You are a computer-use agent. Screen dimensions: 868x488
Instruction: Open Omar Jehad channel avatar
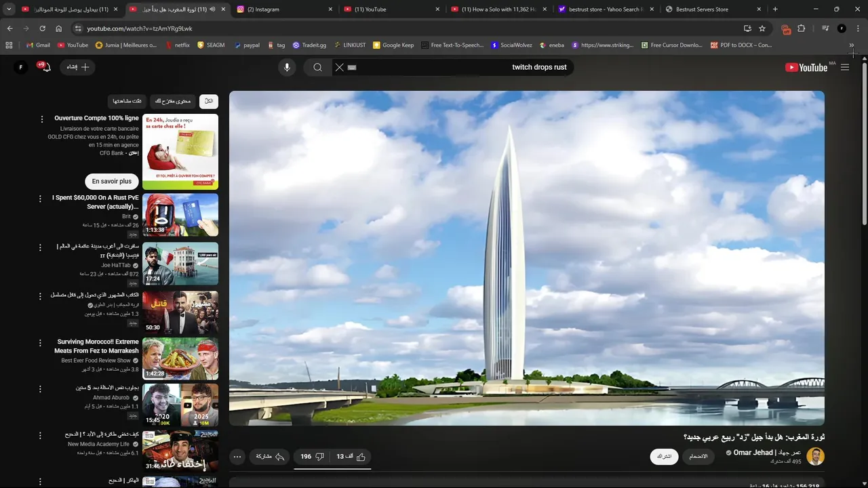click(816, 456)
